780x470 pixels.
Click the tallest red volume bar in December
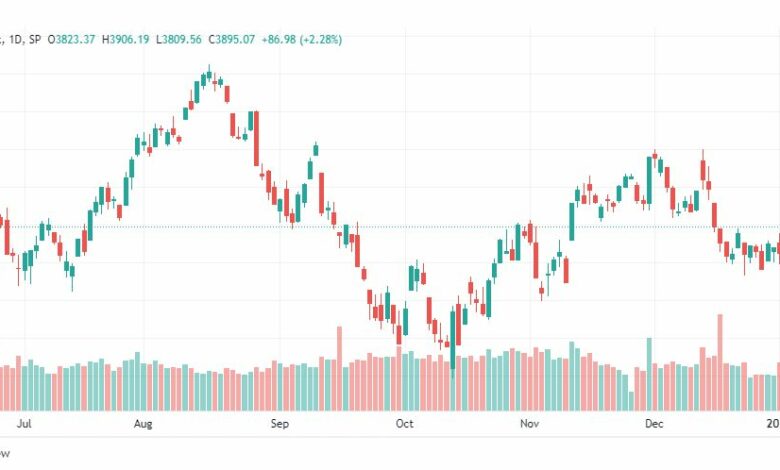(x=720, y=362)
